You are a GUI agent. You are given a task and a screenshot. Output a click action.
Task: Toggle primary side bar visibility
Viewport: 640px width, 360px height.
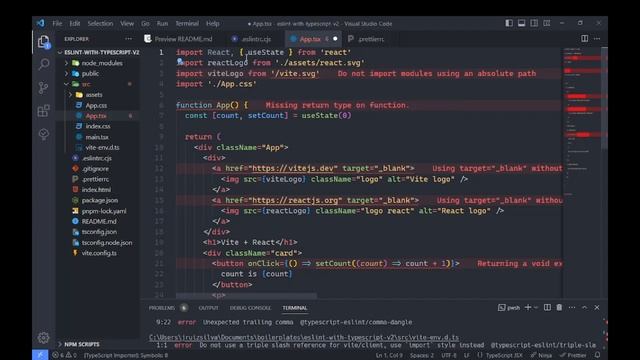(509, 23)
